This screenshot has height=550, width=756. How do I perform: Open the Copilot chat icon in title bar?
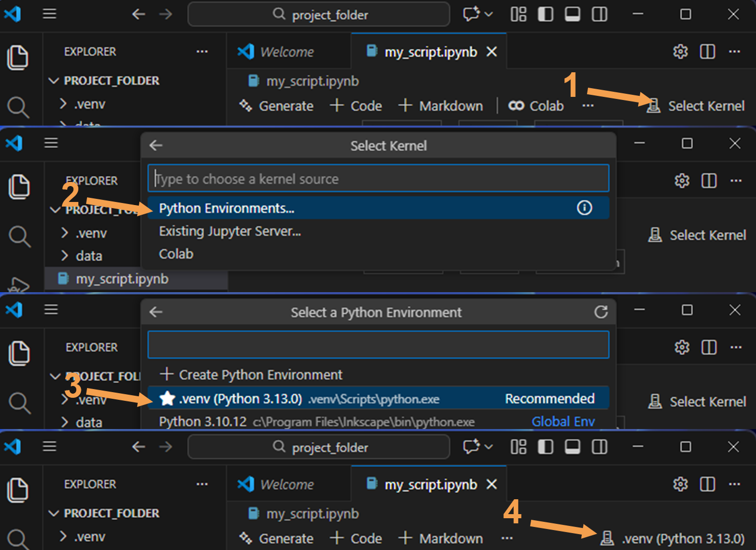pos(472,14)
